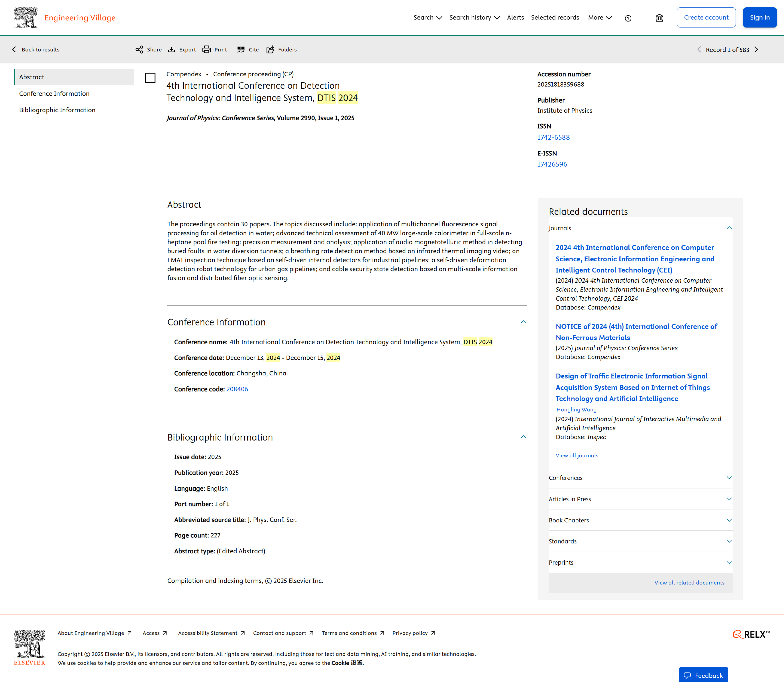Click the Share icon in toolbar
Image resolution: width=784 pixels, height=682 pixels.
point(139,49)
